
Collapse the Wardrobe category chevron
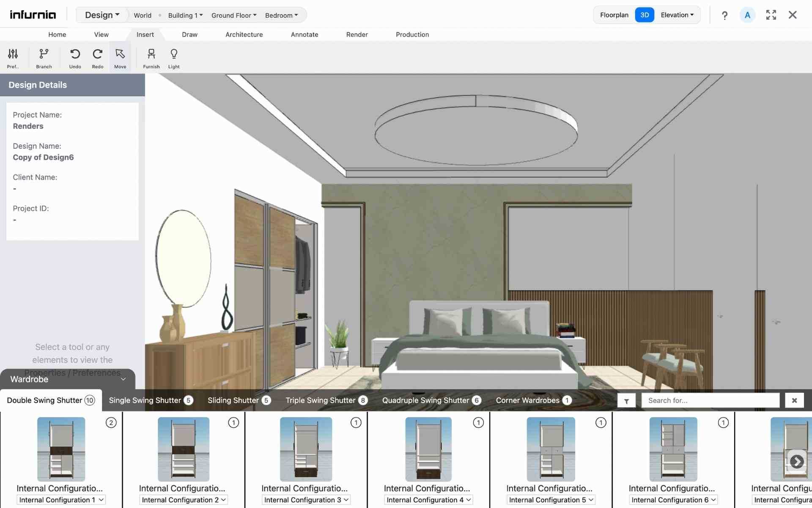coord(123,379)
